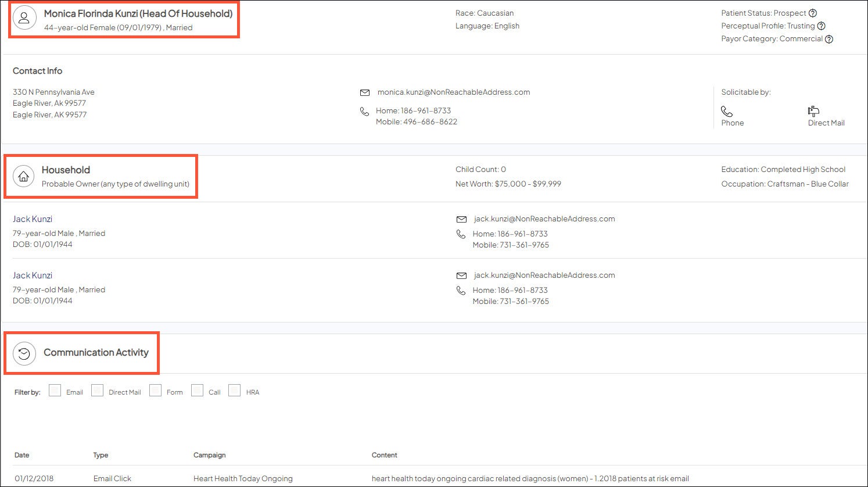
Task: Click the Direct Mail mailbox icon
Action: (813, 111)
